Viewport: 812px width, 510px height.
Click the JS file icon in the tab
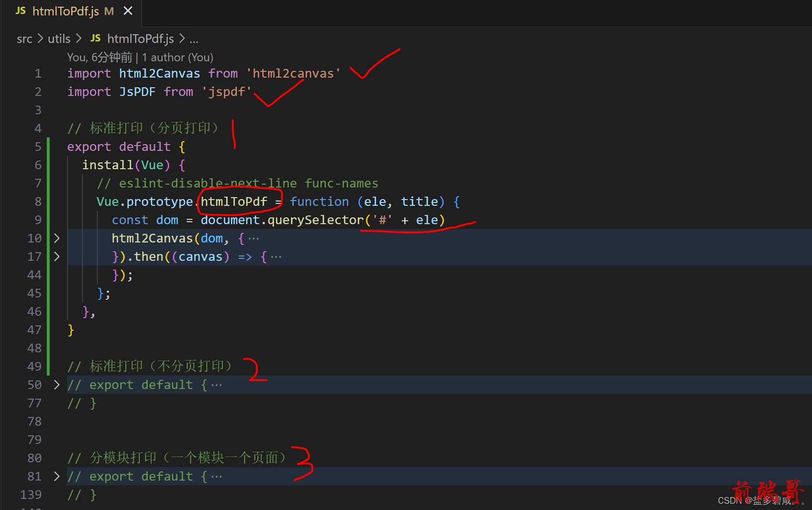tap(21, 11)
